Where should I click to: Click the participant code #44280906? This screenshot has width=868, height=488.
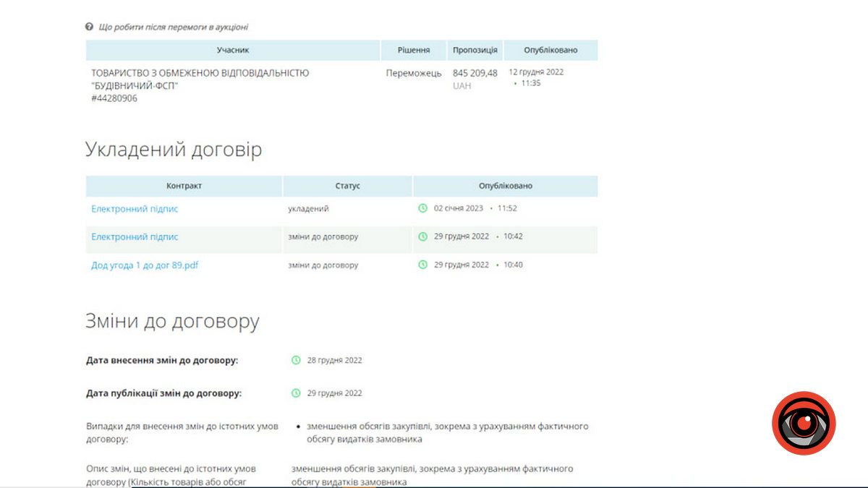tap(114, 98)
